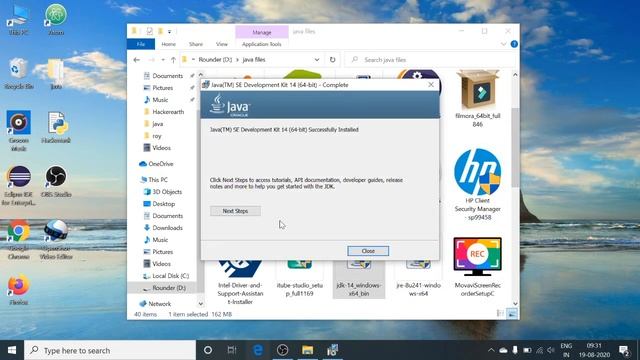Open the Share ribbon tab

click(196, 44)
